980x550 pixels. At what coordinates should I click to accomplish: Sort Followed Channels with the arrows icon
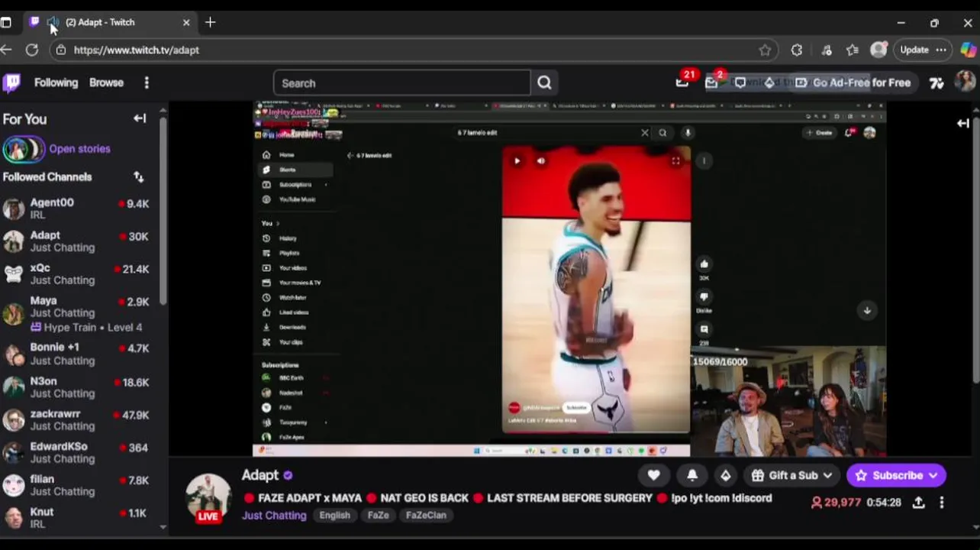point(138,176)
